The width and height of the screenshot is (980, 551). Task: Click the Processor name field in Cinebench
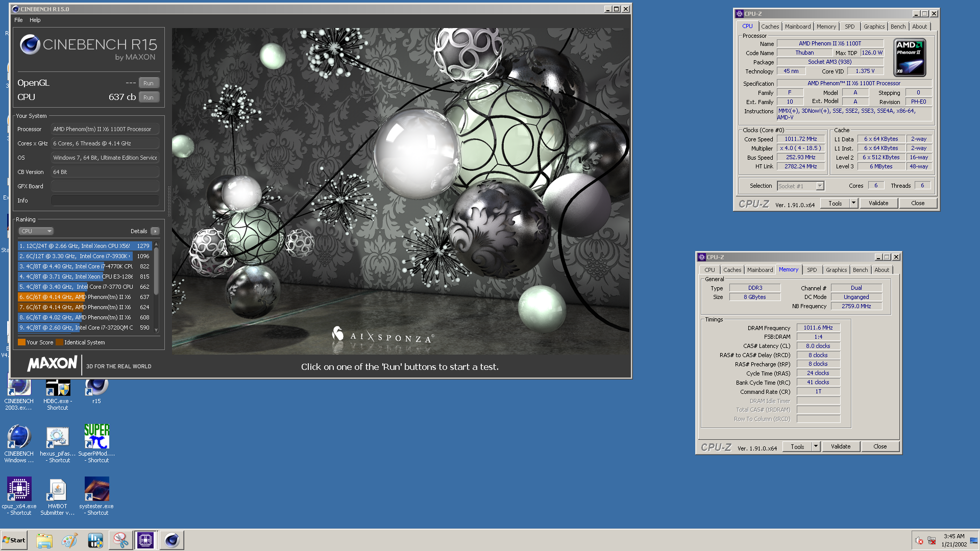point(105,129)
